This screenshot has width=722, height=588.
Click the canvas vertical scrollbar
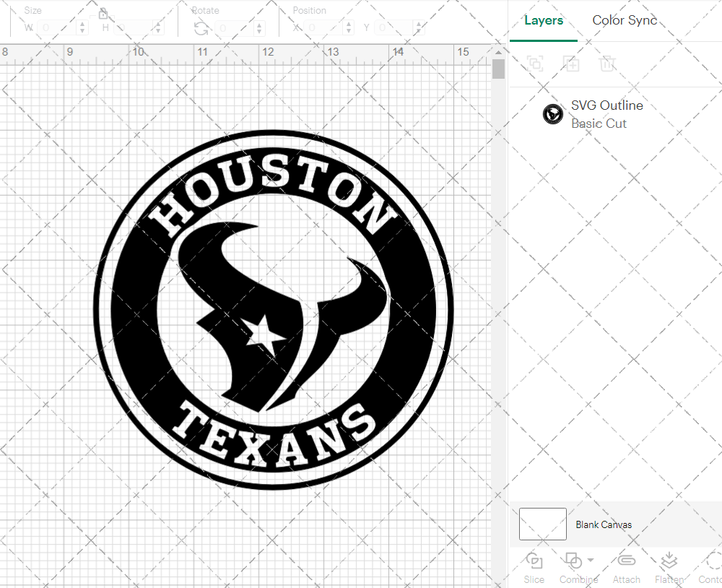click(x=498, y=69)
